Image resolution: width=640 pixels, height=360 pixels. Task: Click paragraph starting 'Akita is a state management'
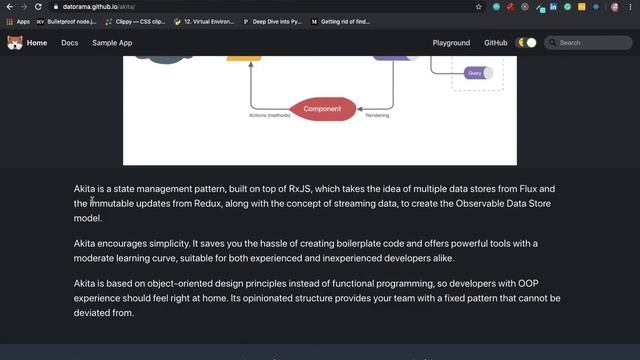pyautogui.click(x=314, y=203)
